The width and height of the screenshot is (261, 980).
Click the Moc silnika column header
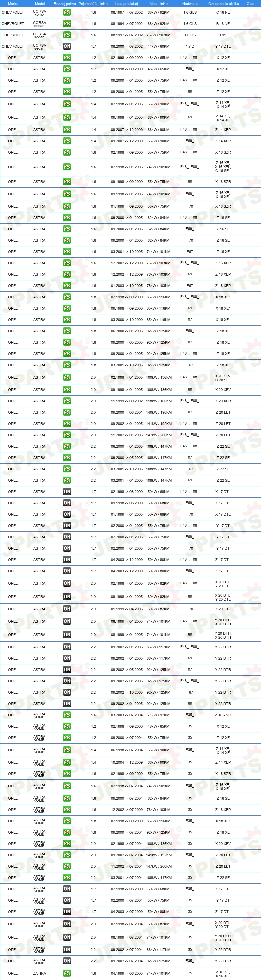click(159, 4)
